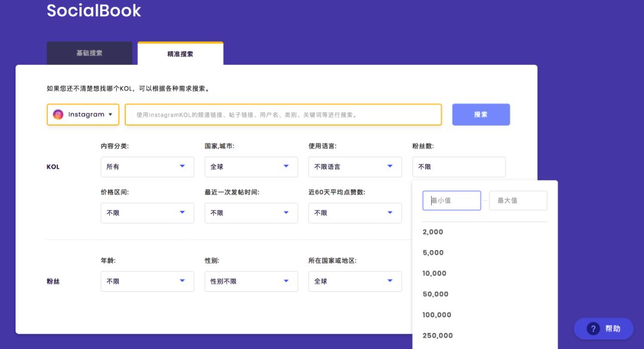This screenshot has height=349, width=644.
Task: Choose 2,000 from follower list
Action: click(x=433, y=232)
